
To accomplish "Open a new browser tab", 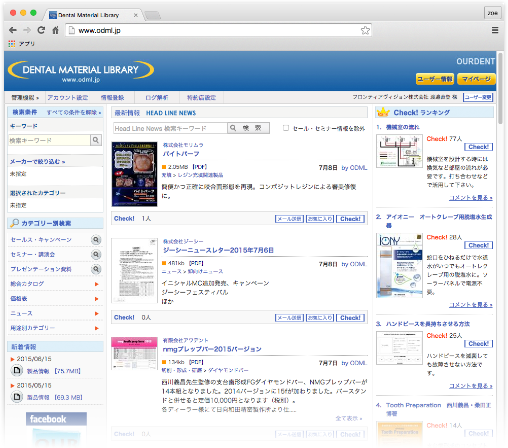I will pyautogui.click(x=153, y=15).
